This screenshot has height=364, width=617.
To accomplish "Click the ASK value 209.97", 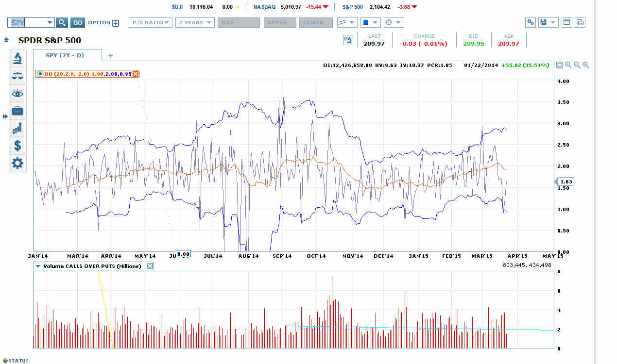I will pos(509,44).
